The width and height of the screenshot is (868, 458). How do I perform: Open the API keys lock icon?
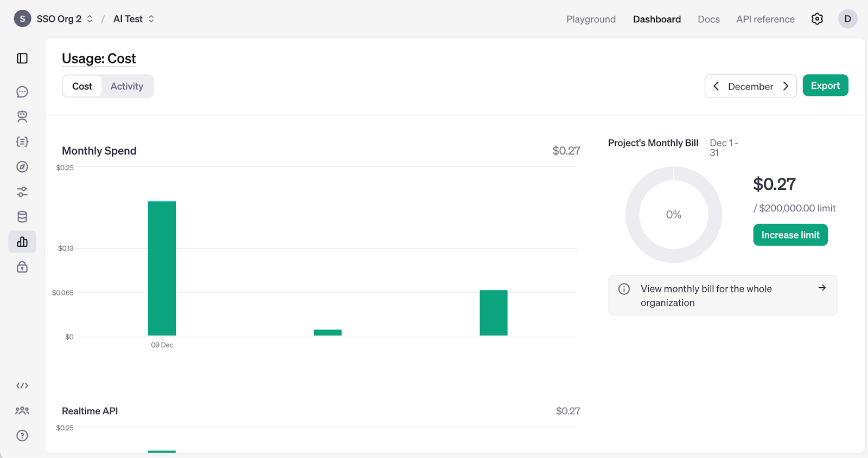22,267
